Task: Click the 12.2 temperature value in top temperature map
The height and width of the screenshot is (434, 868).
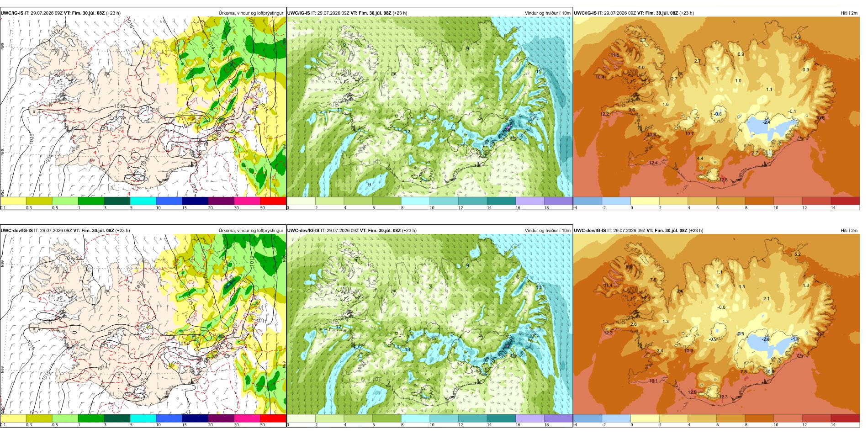Action: pyautogui.click(x=604, y=114)
